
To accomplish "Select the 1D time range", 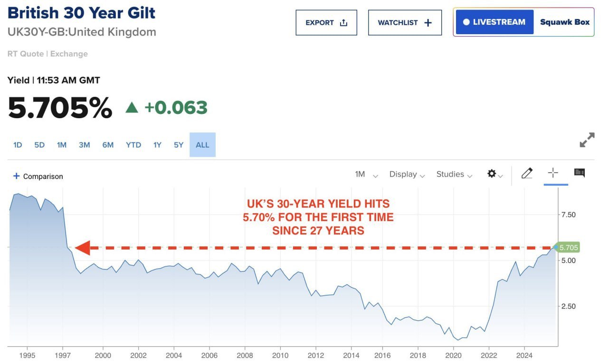I will coord(18,145).
